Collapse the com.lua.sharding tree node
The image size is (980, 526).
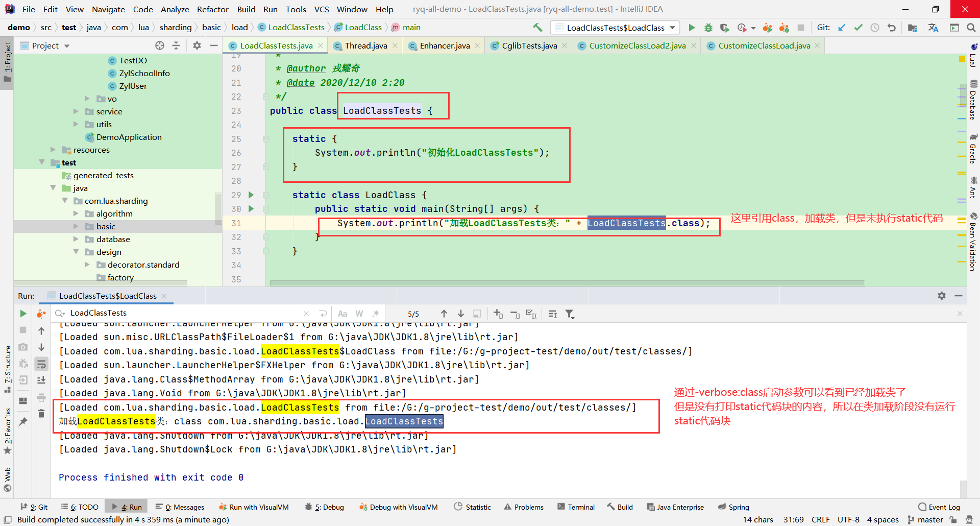(65, 201)
